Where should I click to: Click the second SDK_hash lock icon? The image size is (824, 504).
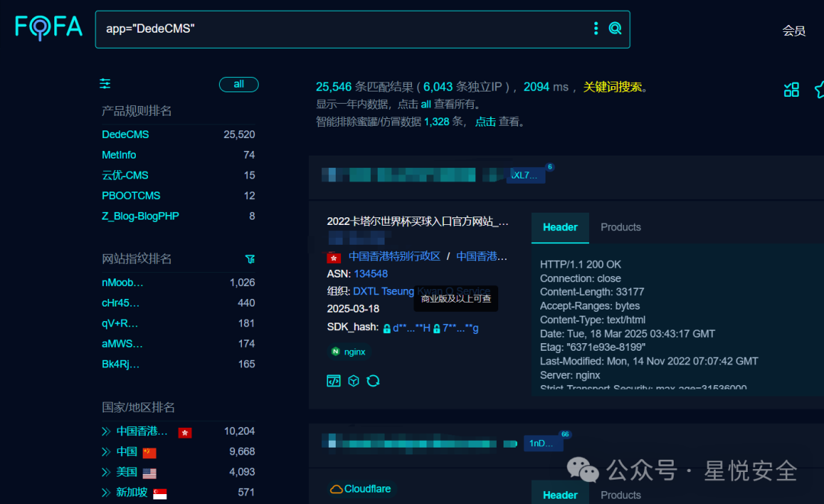coord(436,329)
